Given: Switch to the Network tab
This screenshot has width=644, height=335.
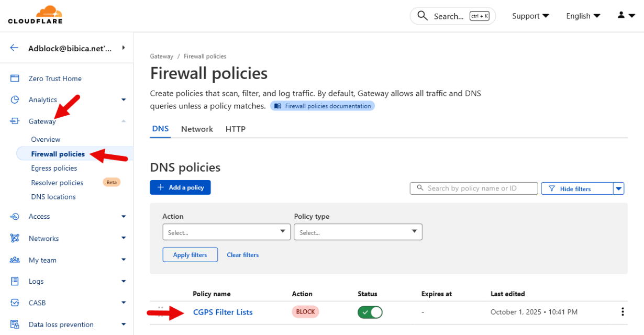Looking at the screenshot, I should pyautogui.click(x=197, y=129).
